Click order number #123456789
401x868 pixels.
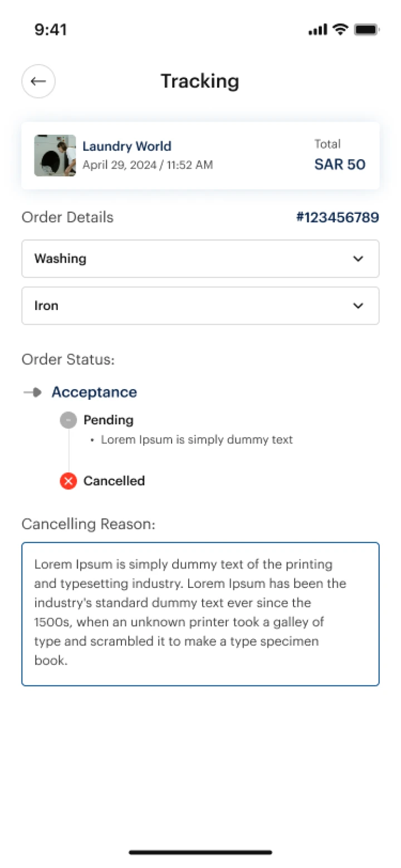point(338,217)
